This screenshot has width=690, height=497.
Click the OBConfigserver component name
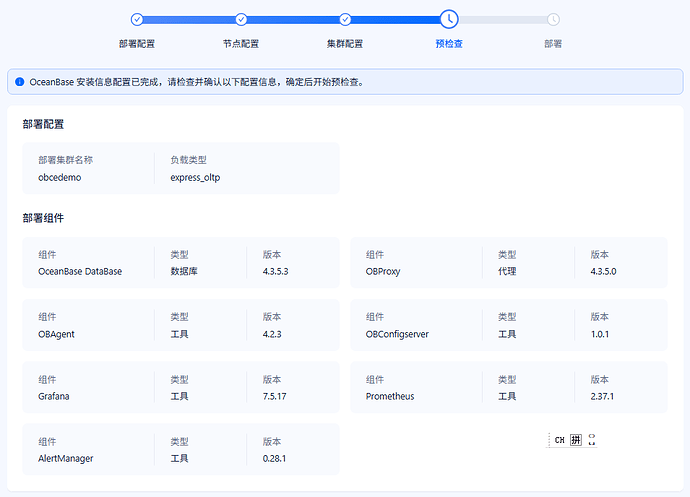pos(397,334)
